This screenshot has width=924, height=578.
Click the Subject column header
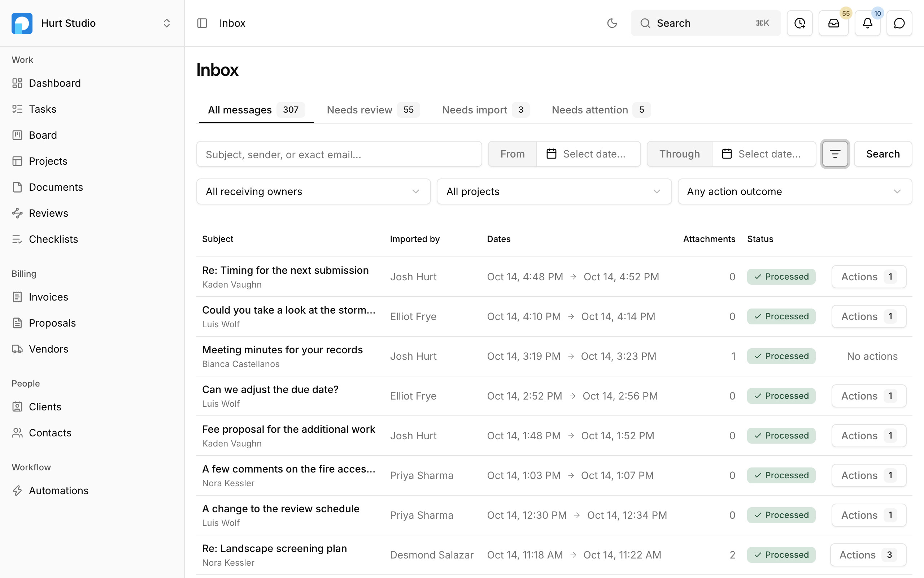pos(218,239)
